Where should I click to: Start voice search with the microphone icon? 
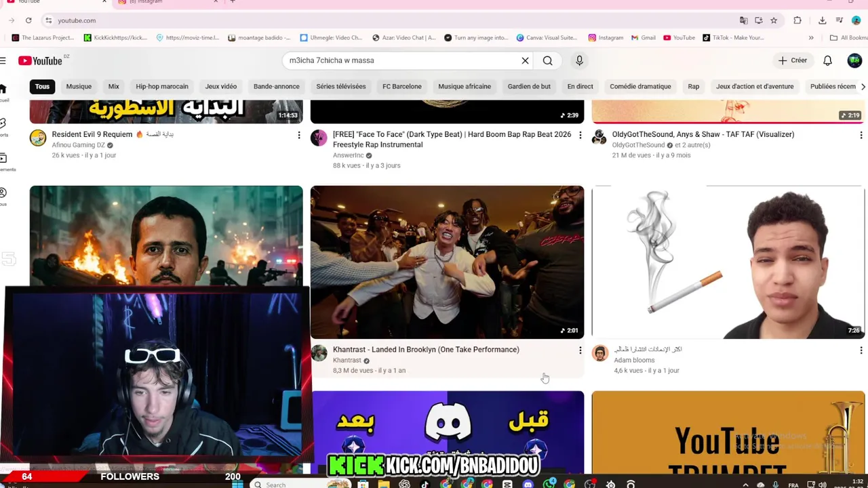[x=579, y=60]
